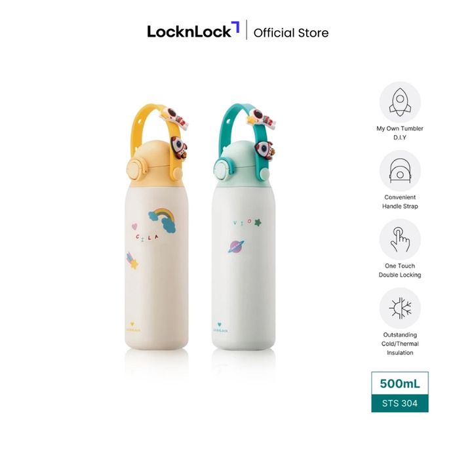The height and width of the screenshot is (476, 476).
Task: Select the Cold/Thermal insulation snowflake icon
Action: click(400, 308)
